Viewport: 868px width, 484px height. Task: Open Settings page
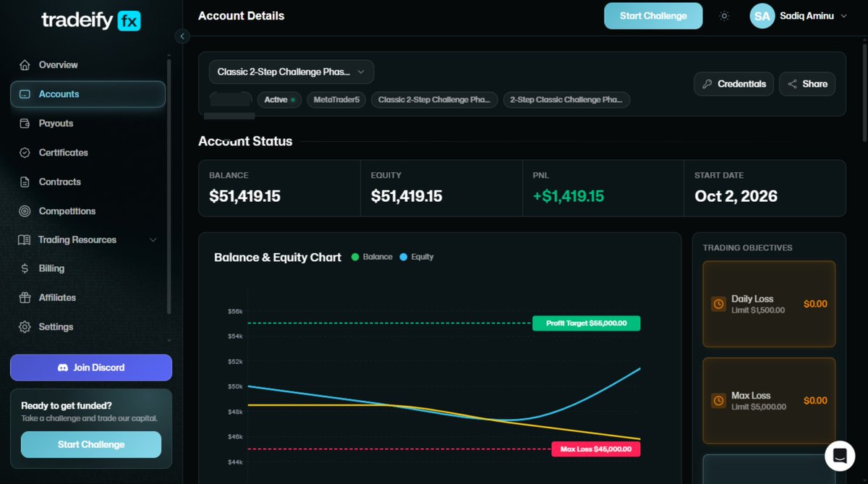click(x=88, y=327)
